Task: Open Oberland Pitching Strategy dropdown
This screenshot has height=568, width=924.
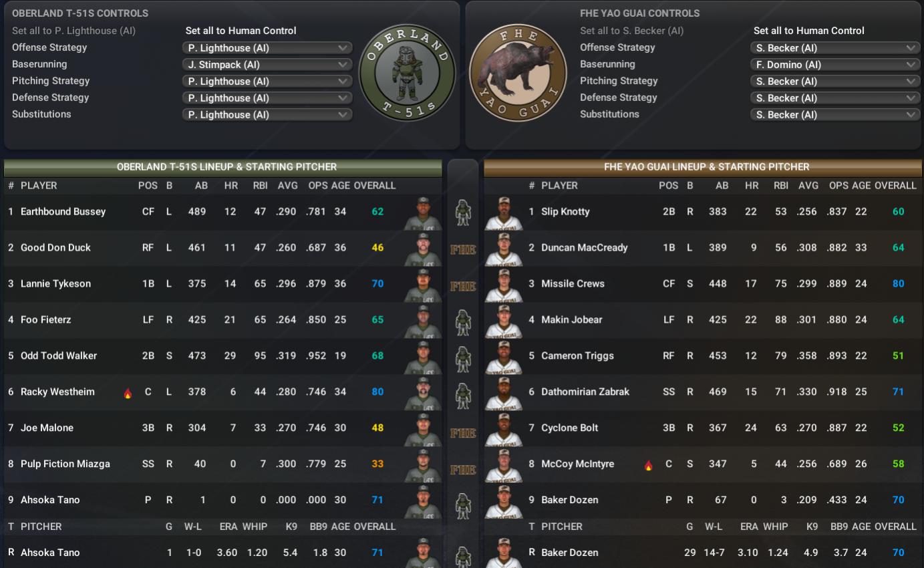Action: pos(267,82)
